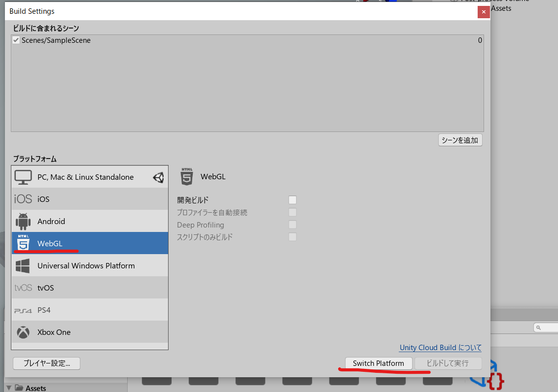The image size is (558, 392).
Task: Click the PS4 platform icon
Action: (23, 310)
